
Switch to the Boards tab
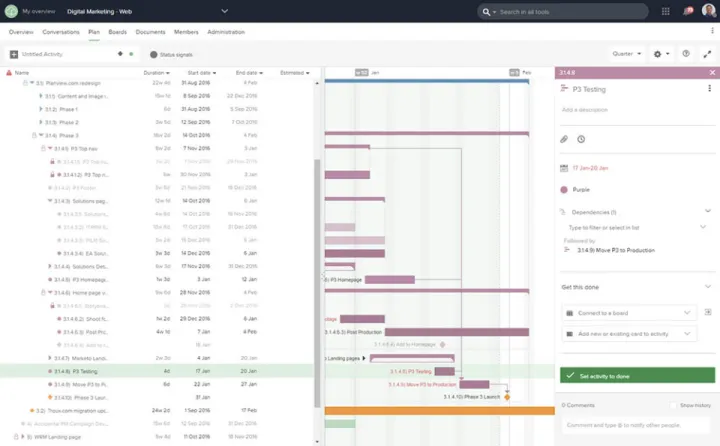118,32
